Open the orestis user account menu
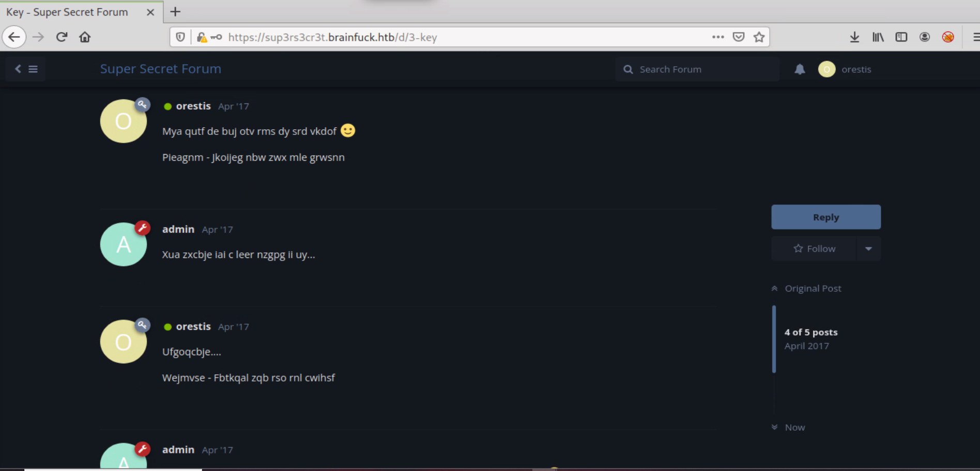The width and height of the screenshot is (980, 471). (845, 69)
